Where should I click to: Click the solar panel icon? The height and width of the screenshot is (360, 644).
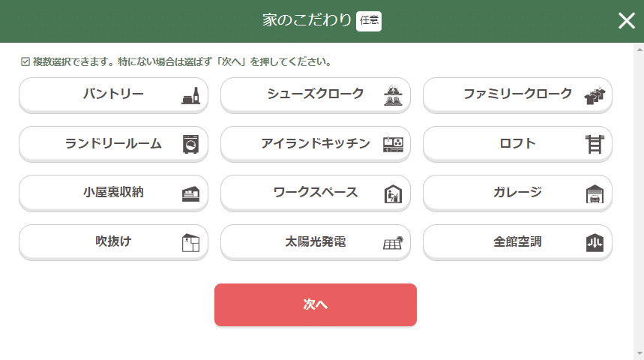pyautogui.click(x=393, y=243)
